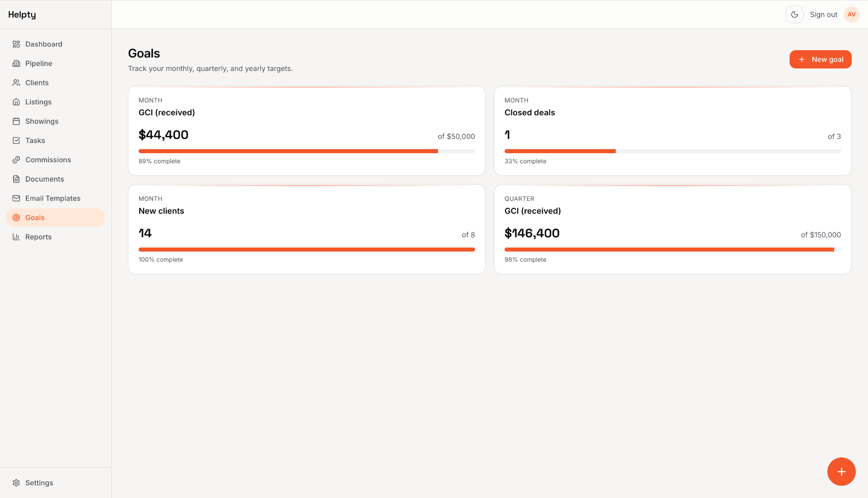Select the Goals sidebar item
868x498 pixels.
click(56, 218)
